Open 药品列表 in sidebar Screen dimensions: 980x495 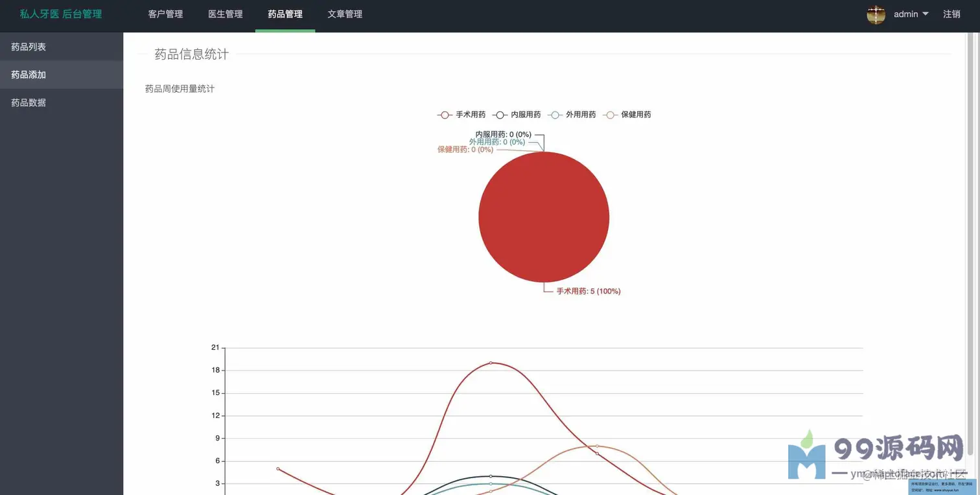click(x=62, y=47)
